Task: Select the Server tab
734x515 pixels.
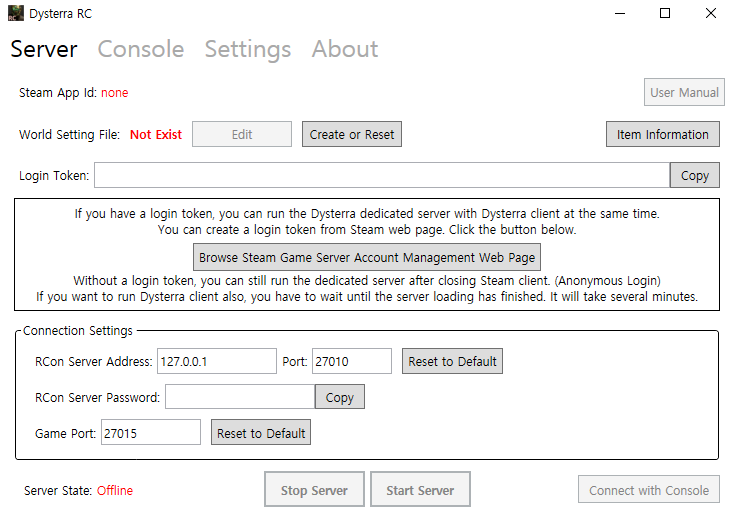Action: point(44,49)
